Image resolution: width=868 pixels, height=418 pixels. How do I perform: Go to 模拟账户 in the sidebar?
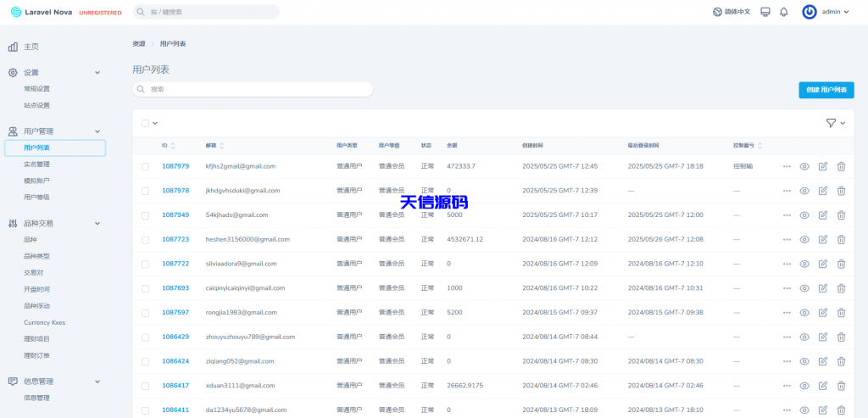point(36,181)
